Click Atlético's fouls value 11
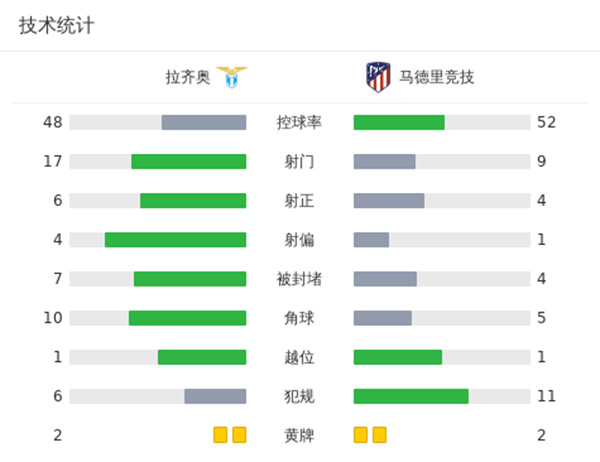This screenshot has width=600, height=462. (546, 396)
